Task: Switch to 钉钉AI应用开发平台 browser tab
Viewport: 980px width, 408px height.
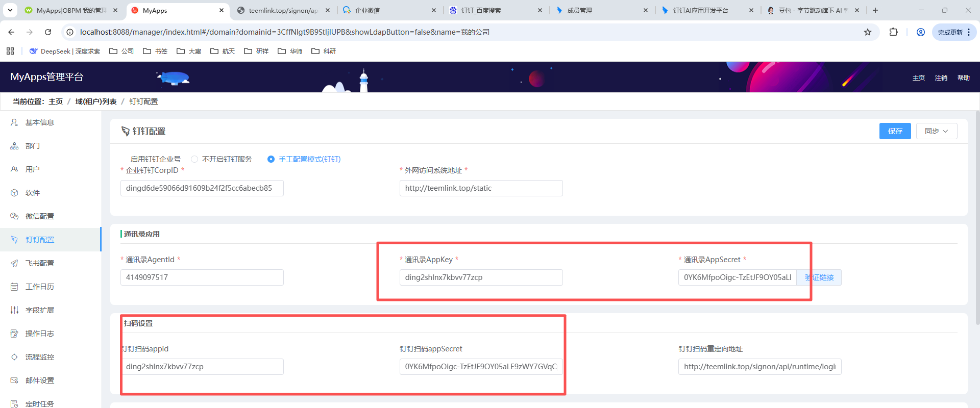Action: click(x=707, y=10)
